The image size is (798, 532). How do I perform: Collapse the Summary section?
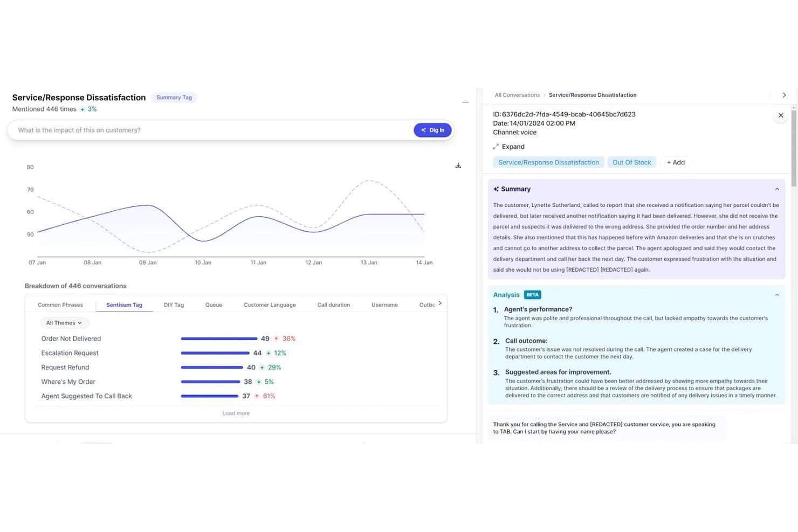[x=776, y=189]
